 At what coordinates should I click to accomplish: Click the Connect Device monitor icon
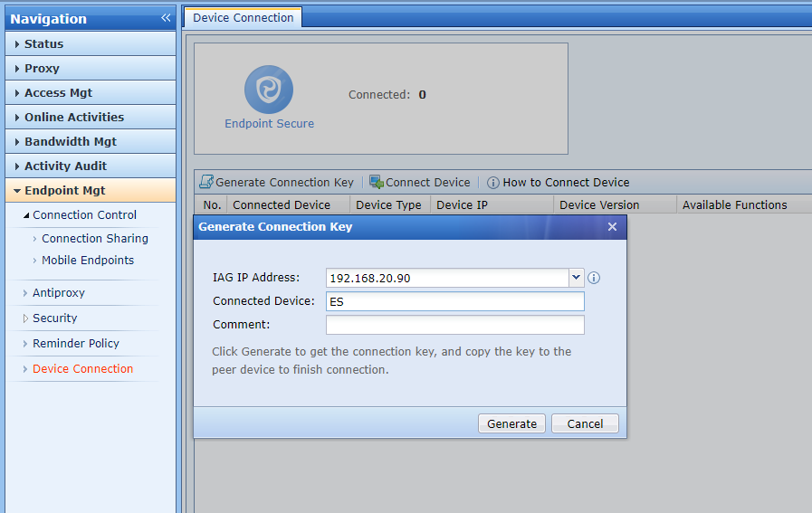click(377, 182)
